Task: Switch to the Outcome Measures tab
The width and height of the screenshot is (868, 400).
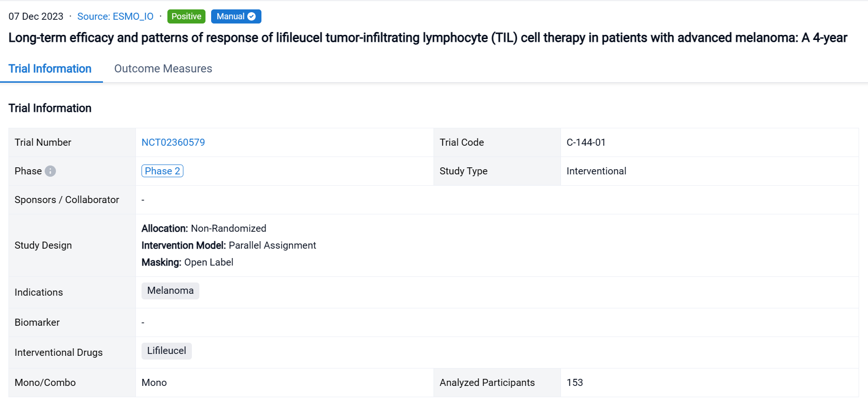Action: (x=163, y=69)
